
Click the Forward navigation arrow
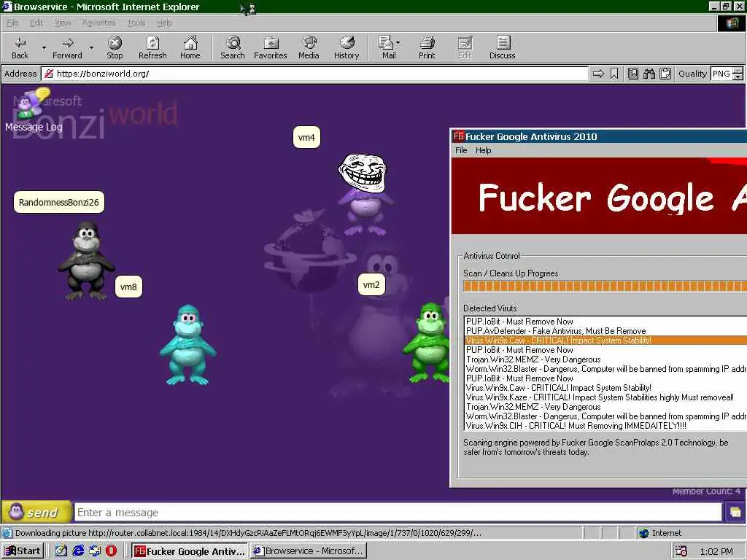point(67,47)
